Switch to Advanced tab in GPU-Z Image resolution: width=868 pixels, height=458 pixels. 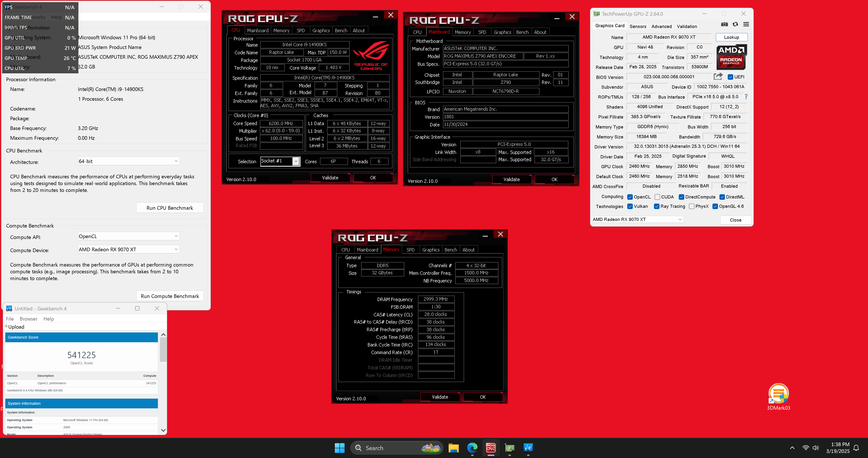(x=661, y=26)
